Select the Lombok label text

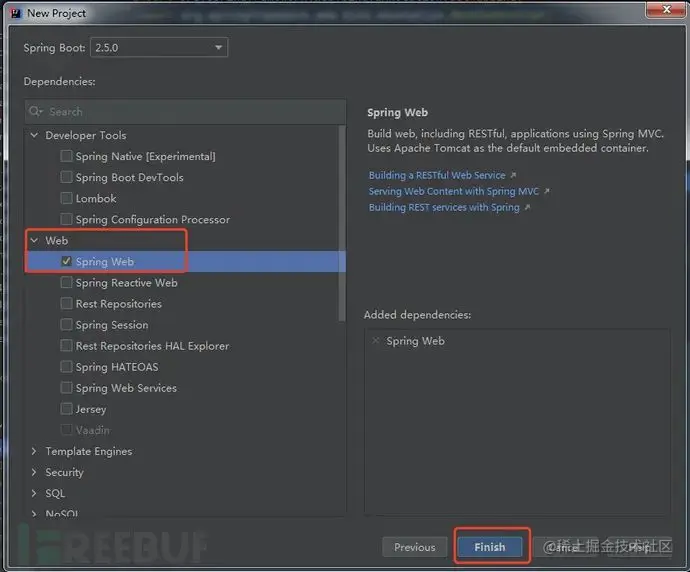pyautogui.click(x=96, y=198)
